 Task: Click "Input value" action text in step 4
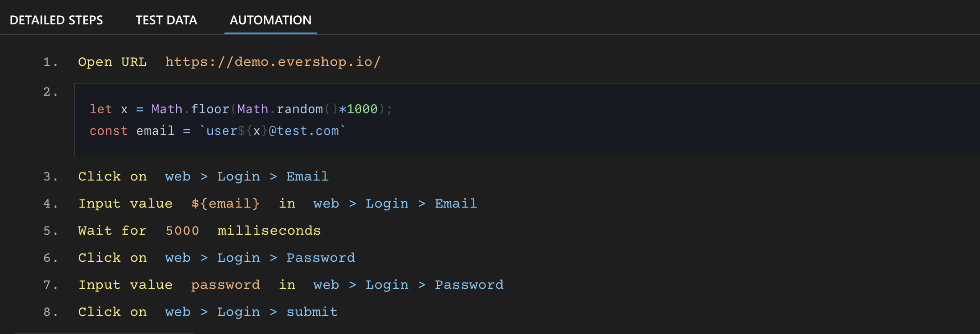[x=125, y=203]
